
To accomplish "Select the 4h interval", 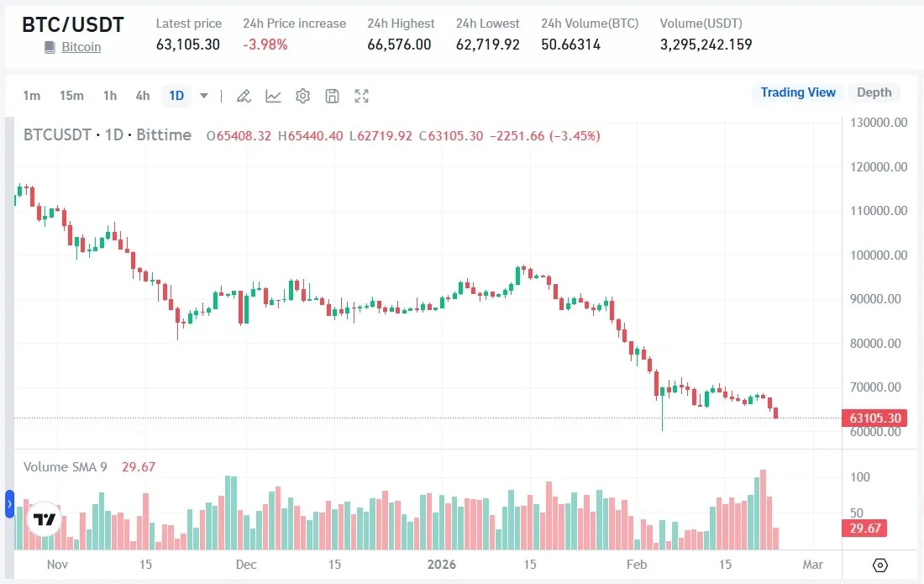I will coord(142,96).
